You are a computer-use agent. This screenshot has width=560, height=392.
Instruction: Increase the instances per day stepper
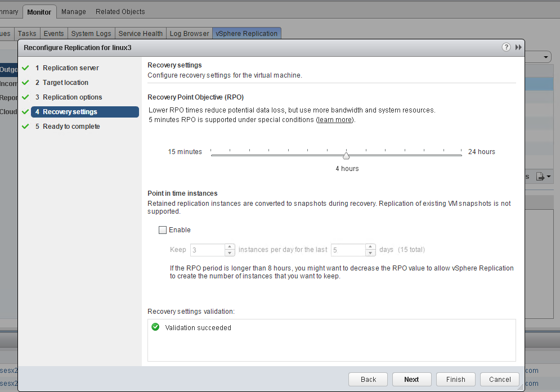pyautogui.click(x=230, y=247)
